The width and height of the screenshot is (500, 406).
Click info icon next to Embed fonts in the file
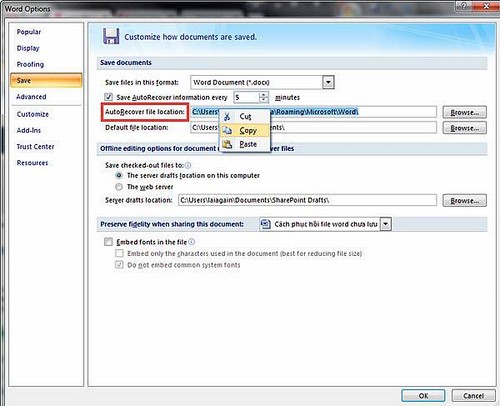[x=192, y=242]
